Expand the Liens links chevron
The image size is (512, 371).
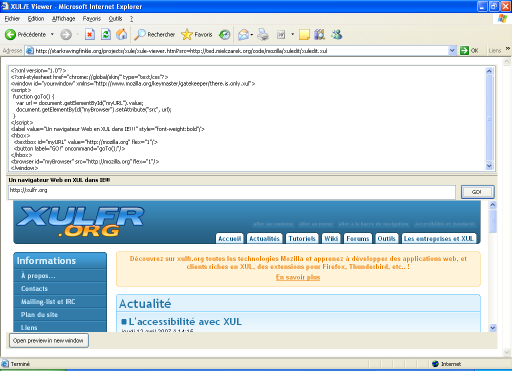click(x=508, y=49)
